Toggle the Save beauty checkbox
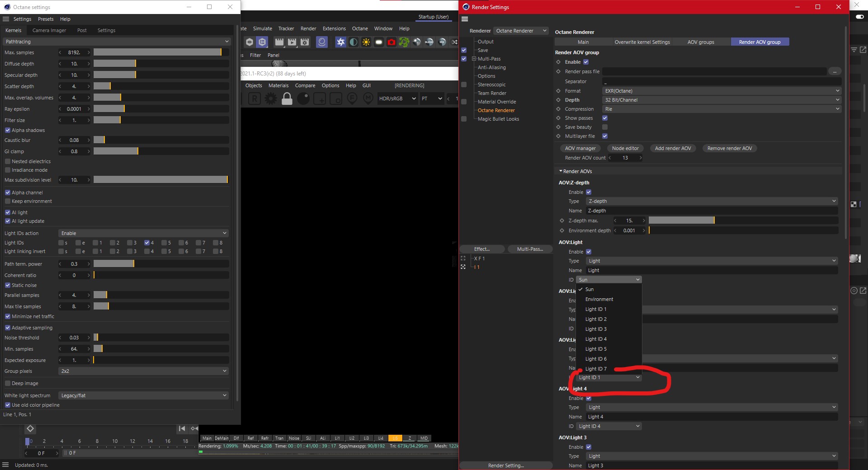Viewport: 868px width, 470px height. [x=605, y=127]
